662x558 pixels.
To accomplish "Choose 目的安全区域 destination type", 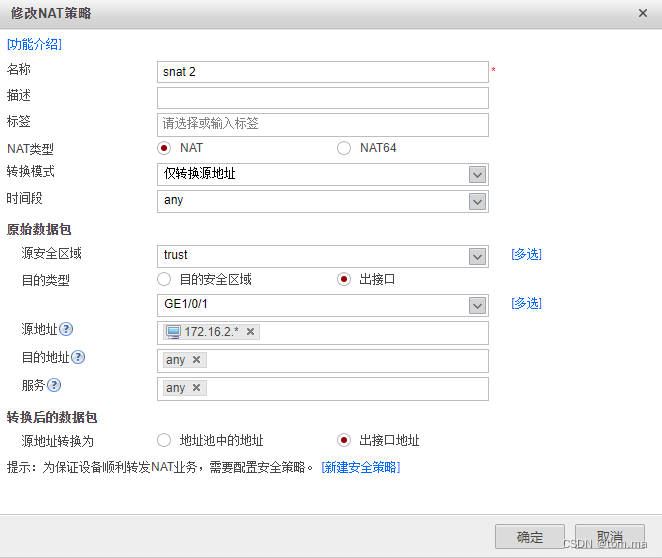I will (x=164, y=279).
